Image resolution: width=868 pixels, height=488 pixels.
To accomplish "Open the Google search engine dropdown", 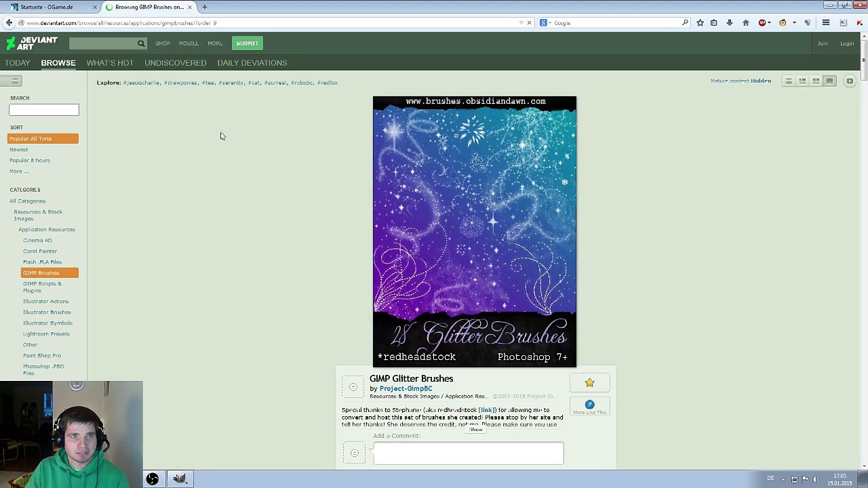I will (x=545, y=23).
